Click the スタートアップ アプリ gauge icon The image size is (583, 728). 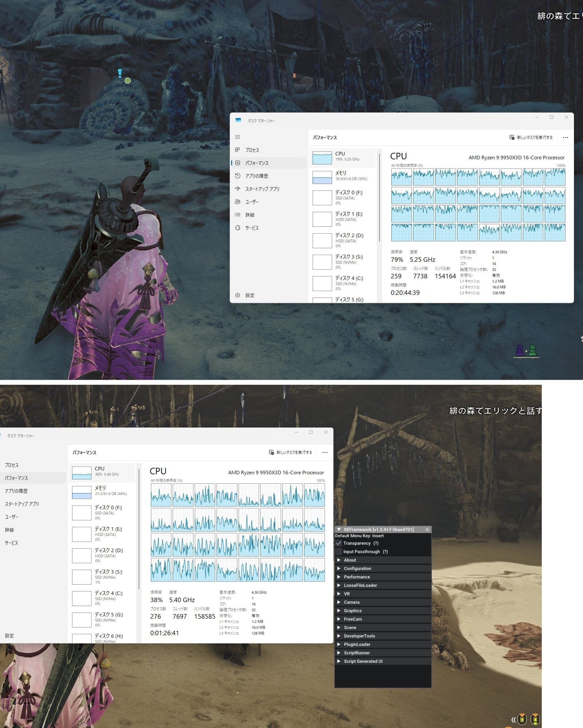pos(237,189)
